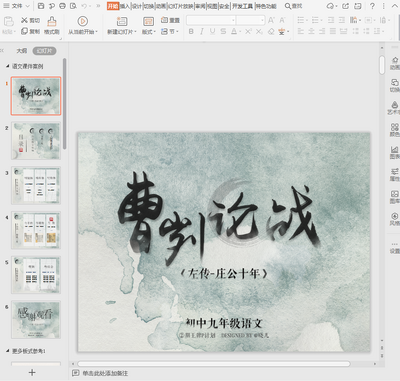Collapse the 更多版式参考 section in slide panel
The width and height of the screenshot is (400, 381).
tap(7, 351)
